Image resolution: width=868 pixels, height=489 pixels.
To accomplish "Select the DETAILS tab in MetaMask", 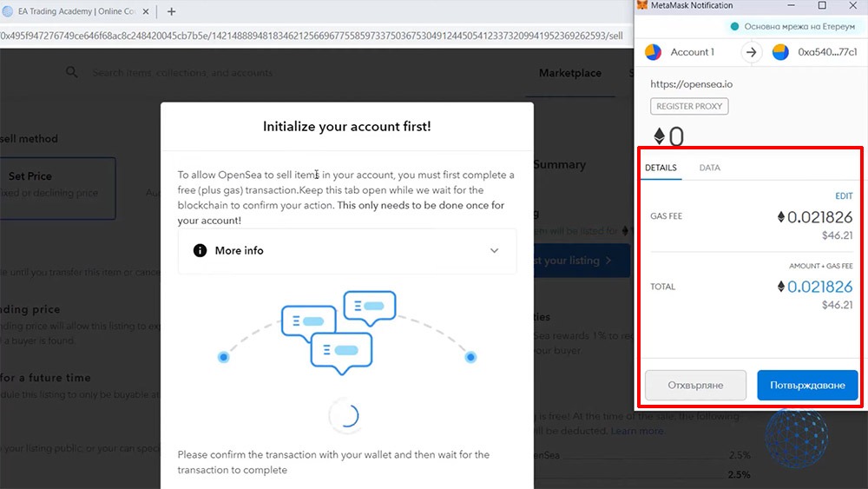I will [661, 168].
